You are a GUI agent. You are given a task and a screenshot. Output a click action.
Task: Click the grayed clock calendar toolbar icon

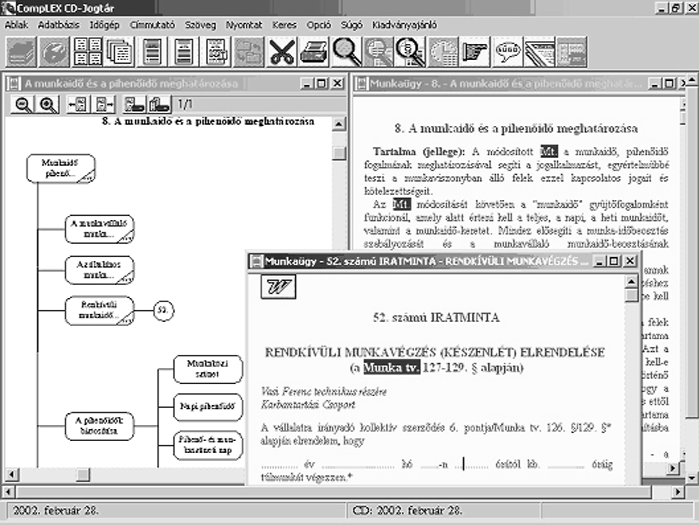click(443, 52)
